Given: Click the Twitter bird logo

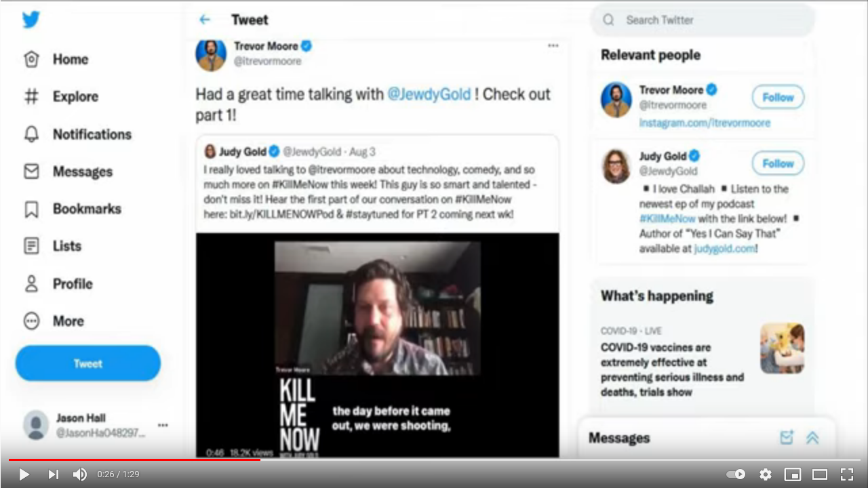Looking at the screenshot, I should point(31,20).
